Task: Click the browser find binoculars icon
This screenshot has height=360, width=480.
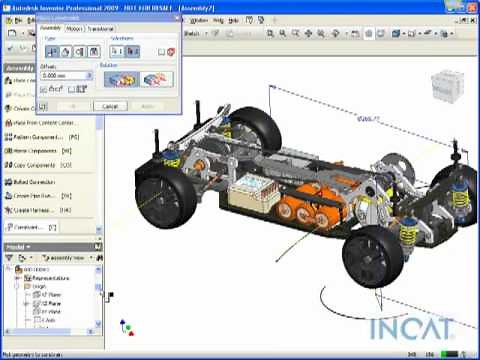Action: tap(99, 258)
